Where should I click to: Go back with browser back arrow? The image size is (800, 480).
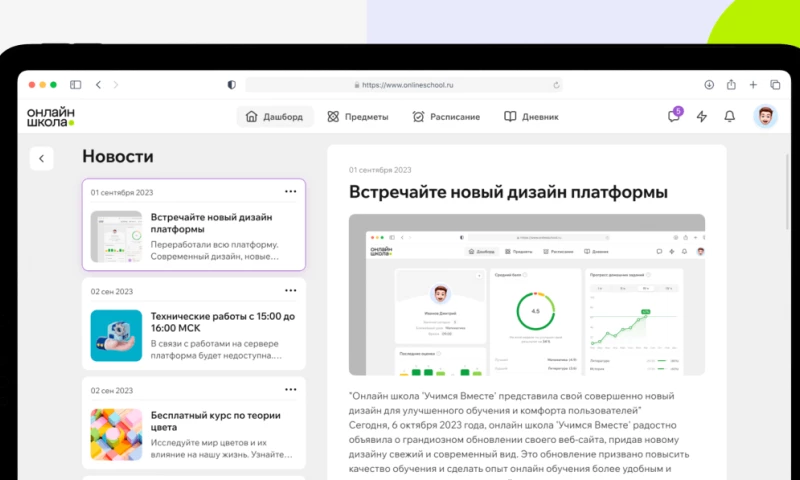[x=98, y=85]
